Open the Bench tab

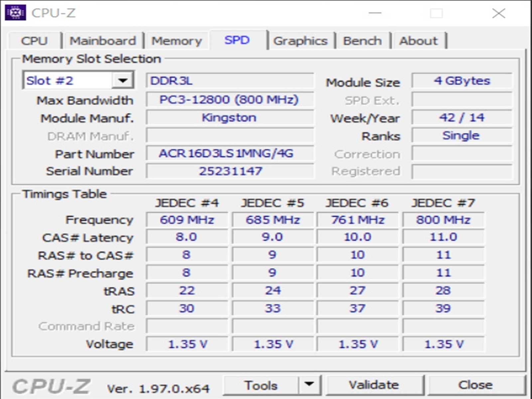362,41
